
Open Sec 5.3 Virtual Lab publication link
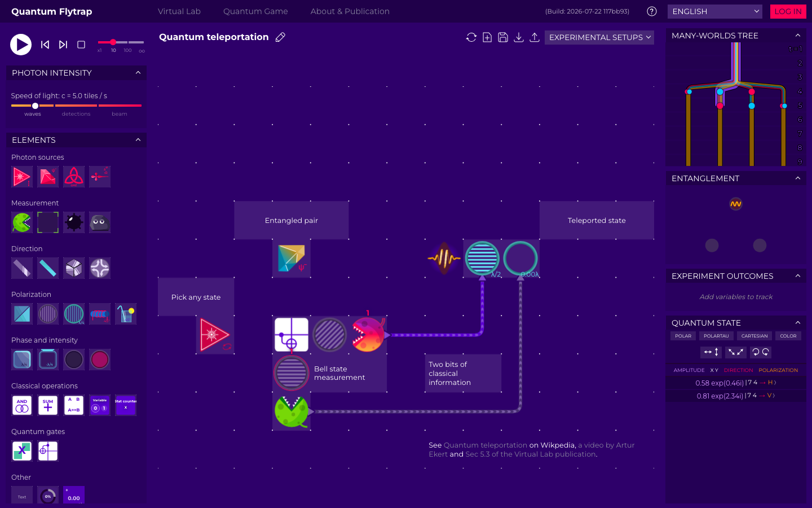[531, 454]
